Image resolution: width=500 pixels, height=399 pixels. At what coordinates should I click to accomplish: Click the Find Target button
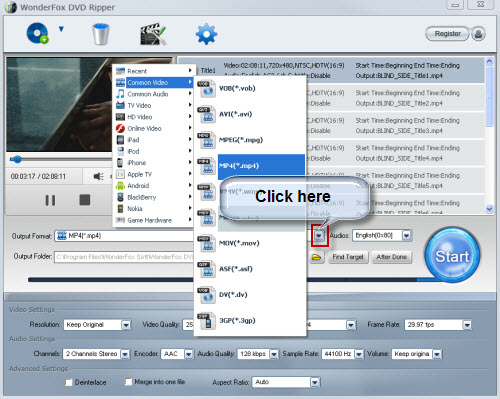(348, 257)
